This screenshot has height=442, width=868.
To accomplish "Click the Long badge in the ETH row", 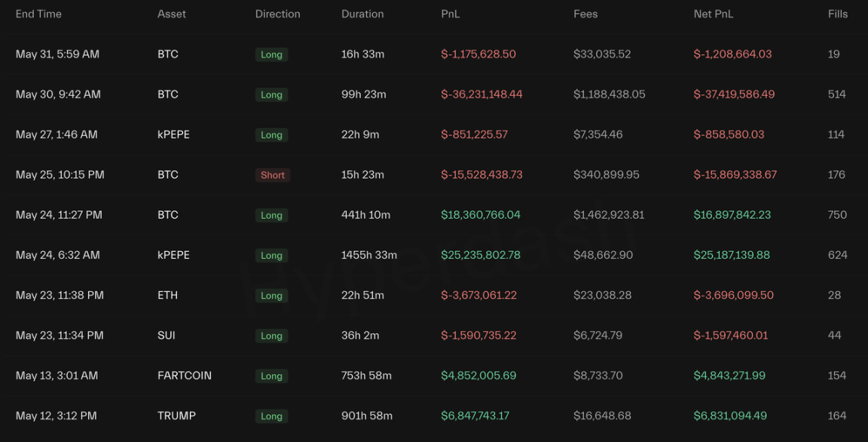I will tap(271, 296).
